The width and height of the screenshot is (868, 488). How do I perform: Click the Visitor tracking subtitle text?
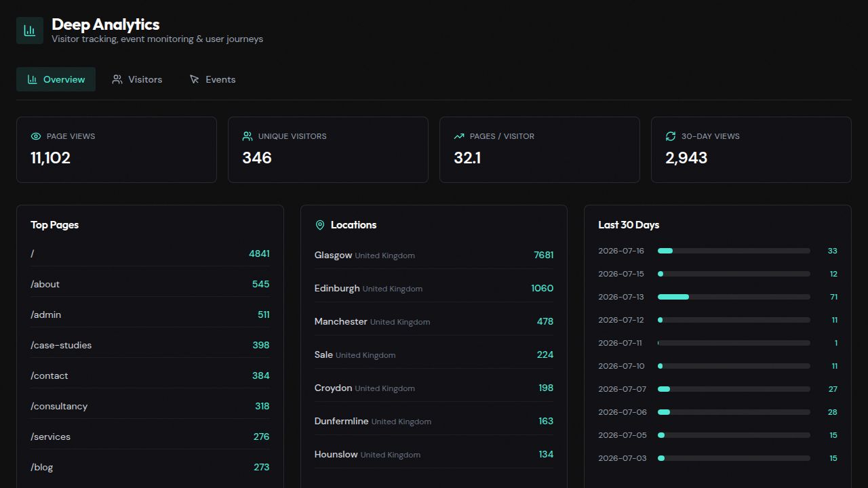click(157, 39)
